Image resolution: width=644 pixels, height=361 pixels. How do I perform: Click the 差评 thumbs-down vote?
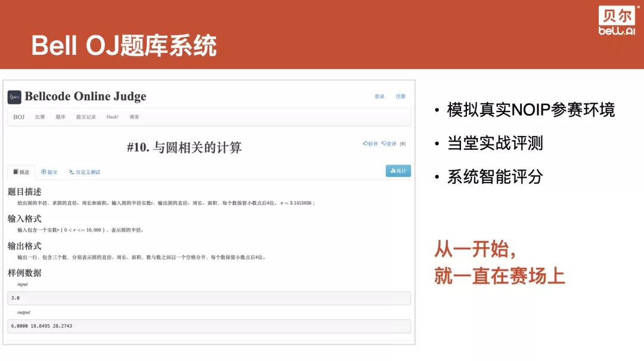click(389, 143)
